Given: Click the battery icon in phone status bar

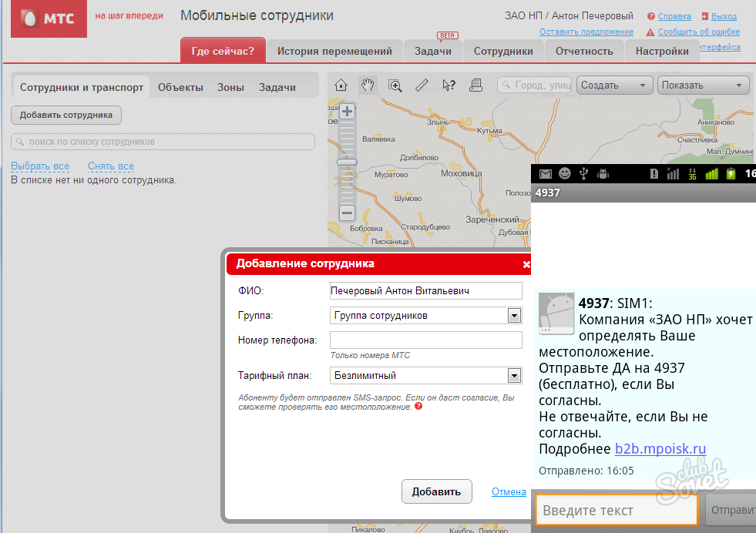Looking at the screenshot, I should point(731,173).
